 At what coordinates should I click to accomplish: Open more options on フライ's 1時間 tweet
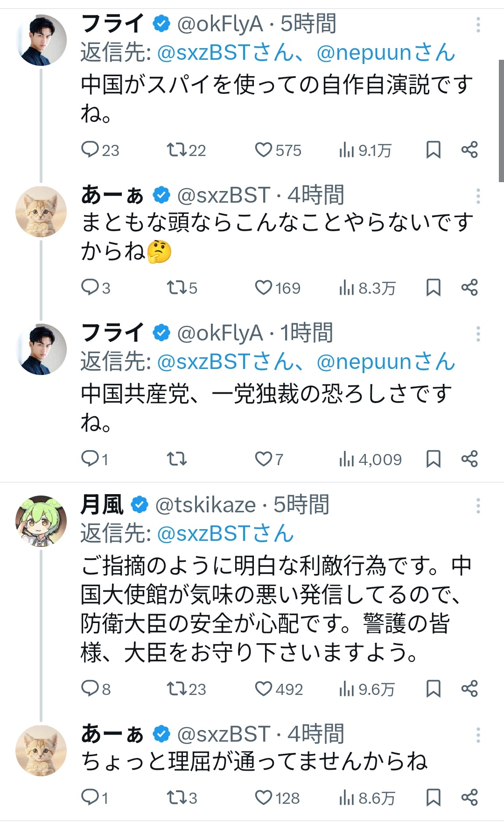(x=478, y=334)
